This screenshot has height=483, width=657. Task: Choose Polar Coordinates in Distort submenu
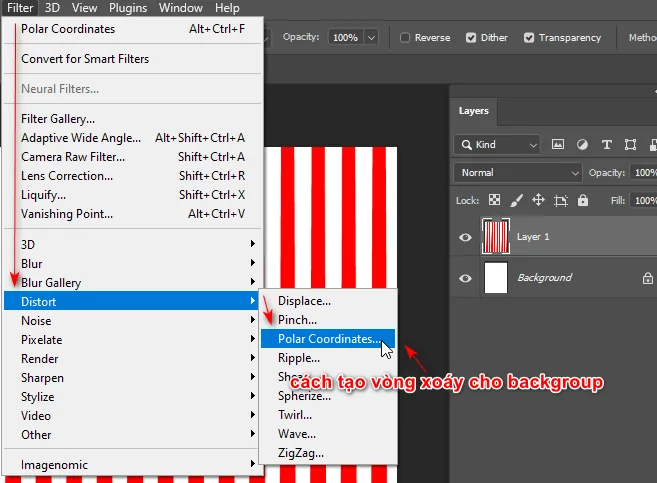pyautogui.click(x=328, y=338)
